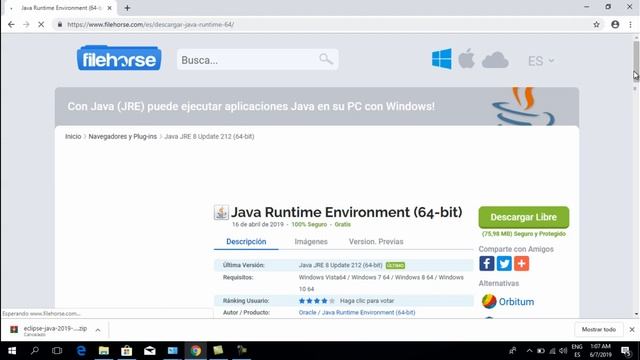The image size is (640, 360).
Task: Rate with the first star
Action: pyautogui.click(x=302, y=301)
